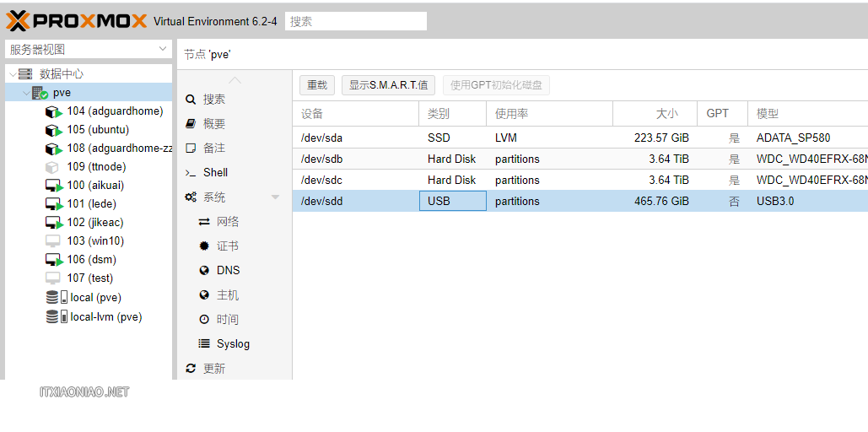Sort by the 模型 column header

807,114
